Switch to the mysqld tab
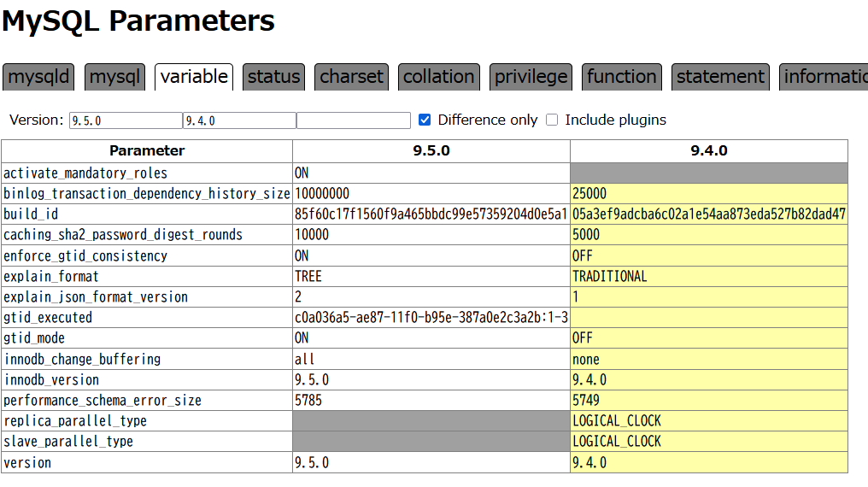This screenshot has width=868, height=487. click(x=38, y=76)
